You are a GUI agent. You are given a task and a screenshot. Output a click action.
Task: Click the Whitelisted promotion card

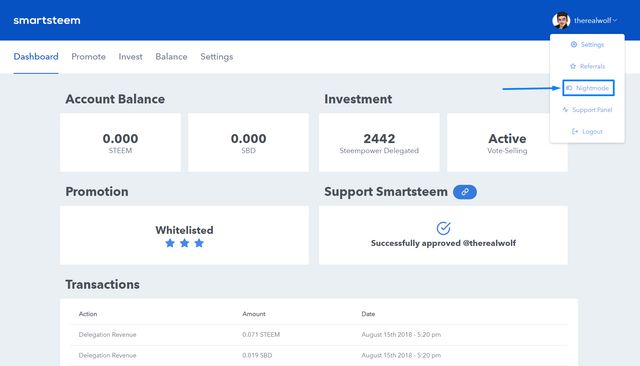click(x=184, y=235)
